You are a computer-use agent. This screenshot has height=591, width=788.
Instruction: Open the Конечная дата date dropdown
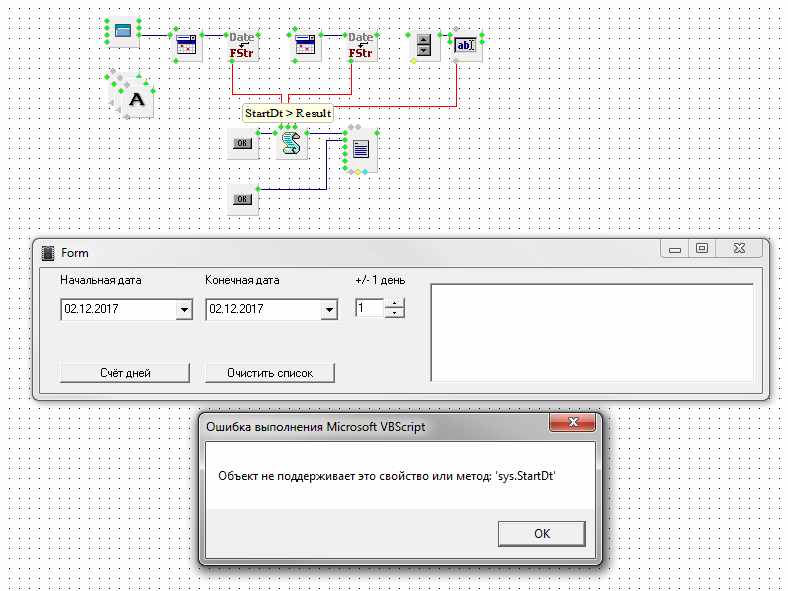329,310
